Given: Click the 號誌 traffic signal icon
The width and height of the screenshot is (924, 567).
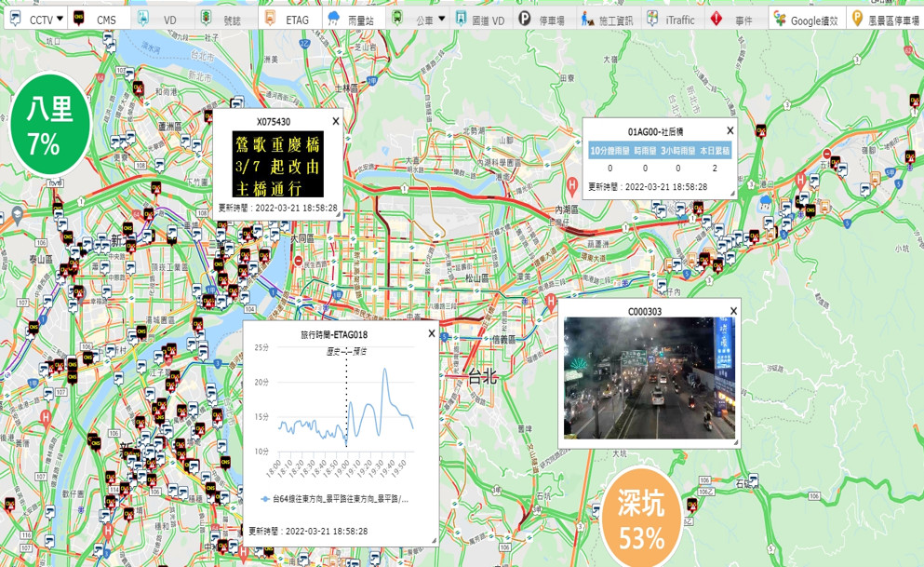Looking at the screenshot, I should pos(206,19).
